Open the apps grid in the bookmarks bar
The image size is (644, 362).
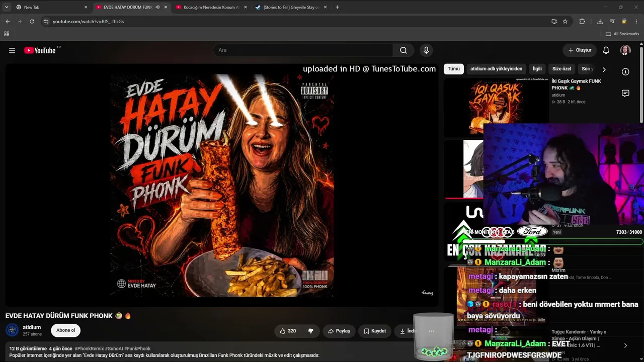coord(7,34)
